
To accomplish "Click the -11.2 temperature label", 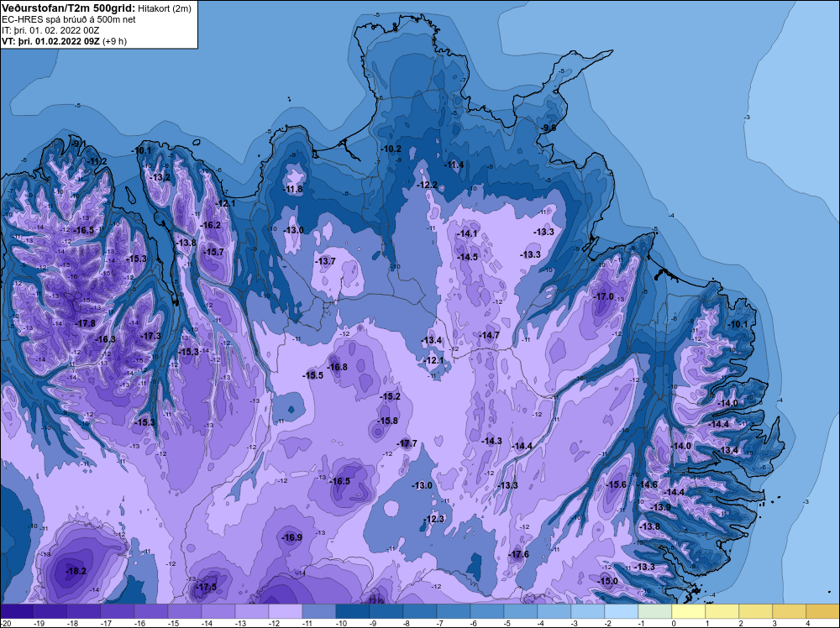I will tap(97, 161).
